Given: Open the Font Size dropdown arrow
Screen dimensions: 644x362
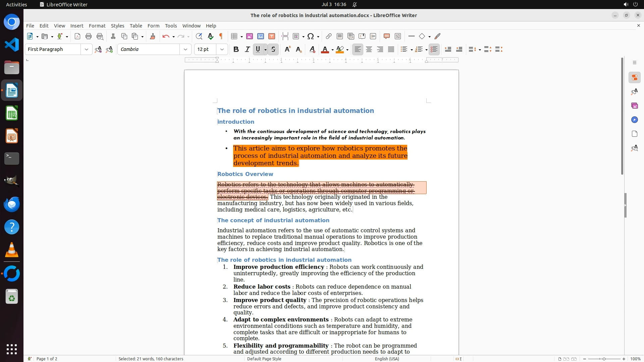Looking at the screenshot, I should 222,50.
